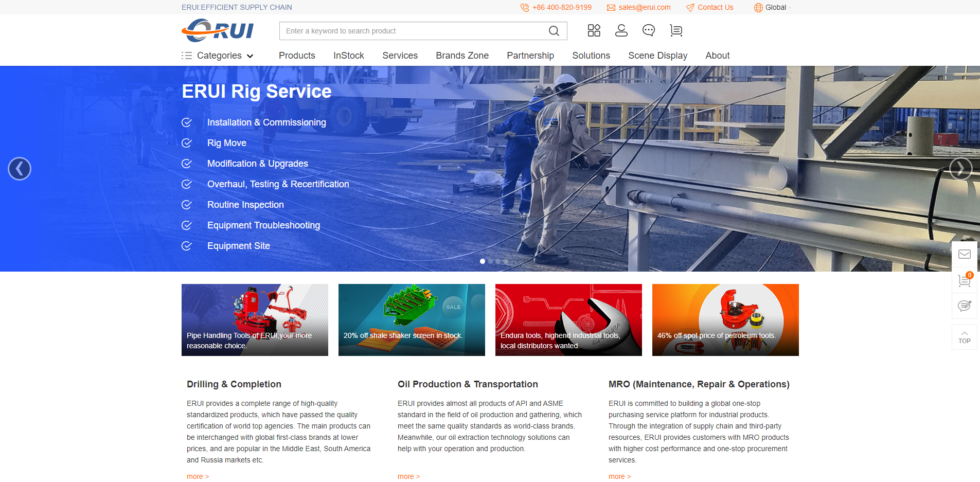Click the Drilling & Completion heading
The width and height of the screenshot is (980, 482).
click(234, 384)
